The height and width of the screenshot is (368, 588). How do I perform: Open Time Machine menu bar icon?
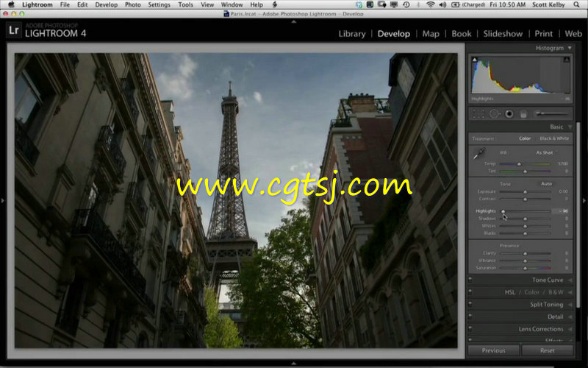click(406, 4)
